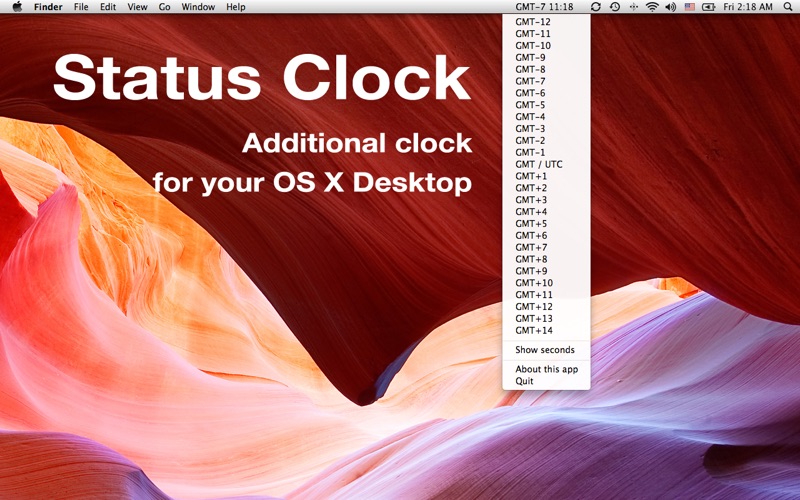
Task: Open the Finder menu
Action: pyautogui.click(x=48, y=7)
